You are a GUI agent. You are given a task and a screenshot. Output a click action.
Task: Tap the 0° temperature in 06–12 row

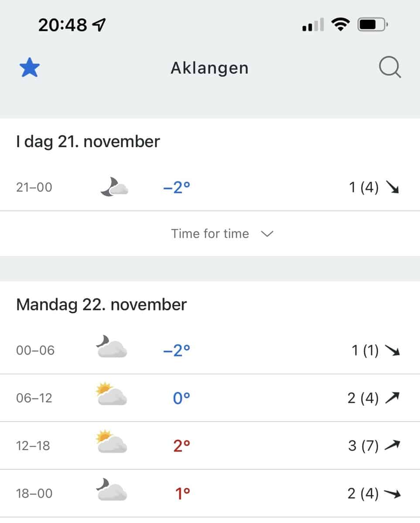[181, 398]
